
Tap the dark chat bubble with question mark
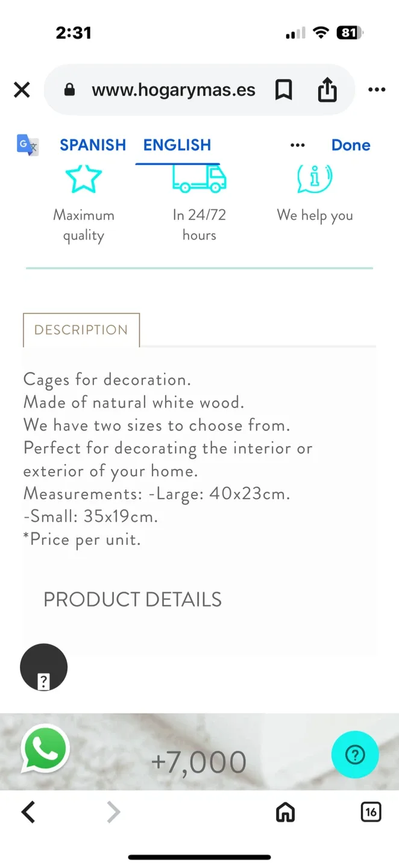[x=43, y=667]
